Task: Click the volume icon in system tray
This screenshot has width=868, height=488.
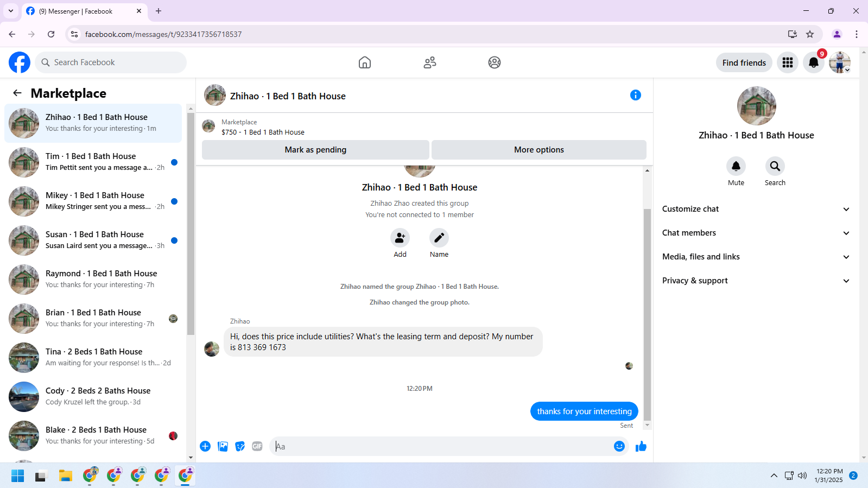Action: [x=802, y=476]
